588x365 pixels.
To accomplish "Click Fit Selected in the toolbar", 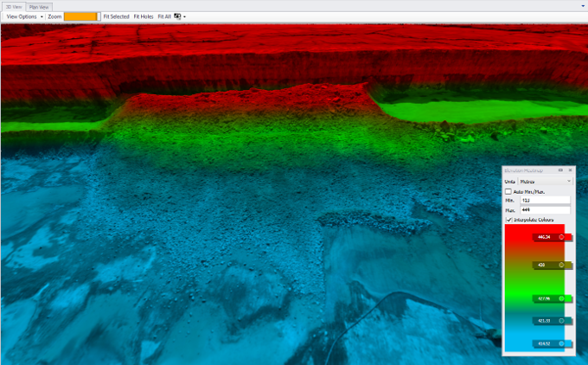I will tap(116, 16).
